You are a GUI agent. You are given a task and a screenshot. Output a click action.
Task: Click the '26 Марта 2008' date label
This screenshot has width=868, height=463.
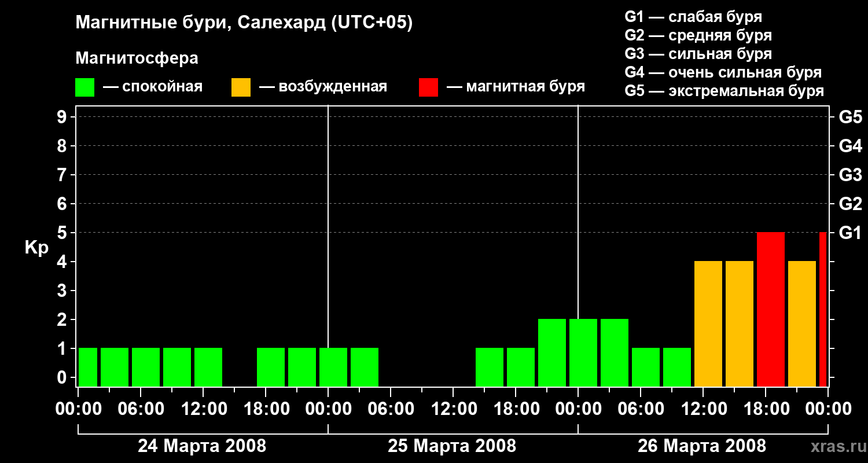point(702,446)
